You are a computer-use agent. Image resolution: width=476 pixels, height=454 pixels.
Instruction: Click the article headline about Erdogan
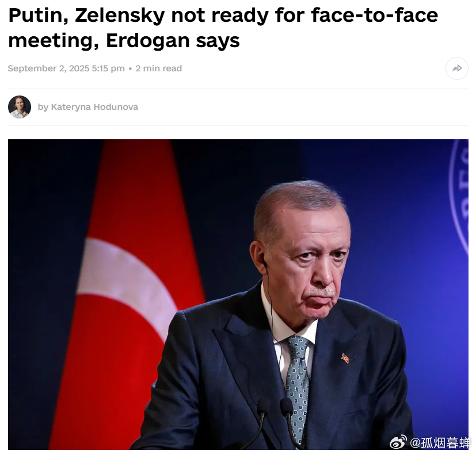point(223,28)
